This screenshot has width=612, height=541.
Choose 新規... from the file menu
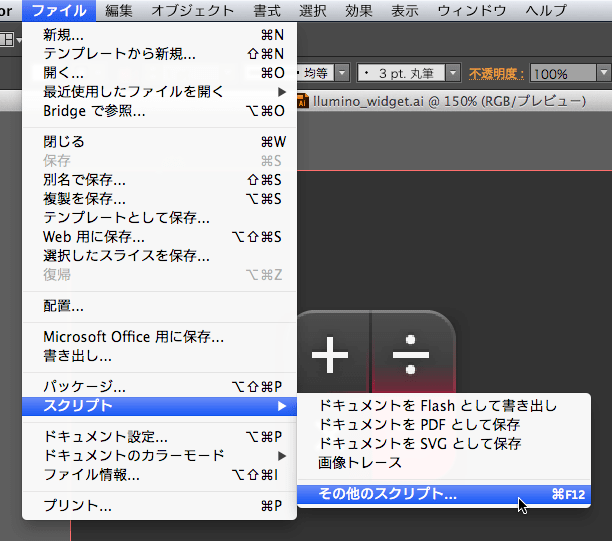160,35
